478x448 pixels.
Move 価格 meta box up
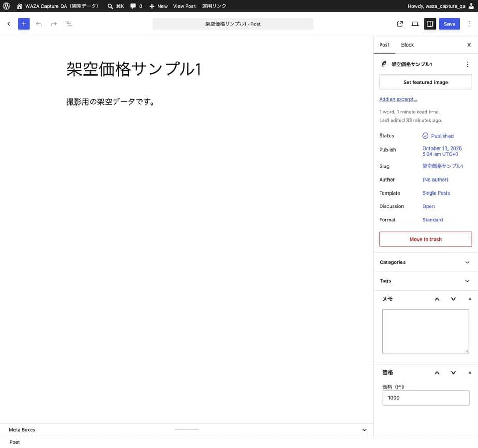coord(437,372)
